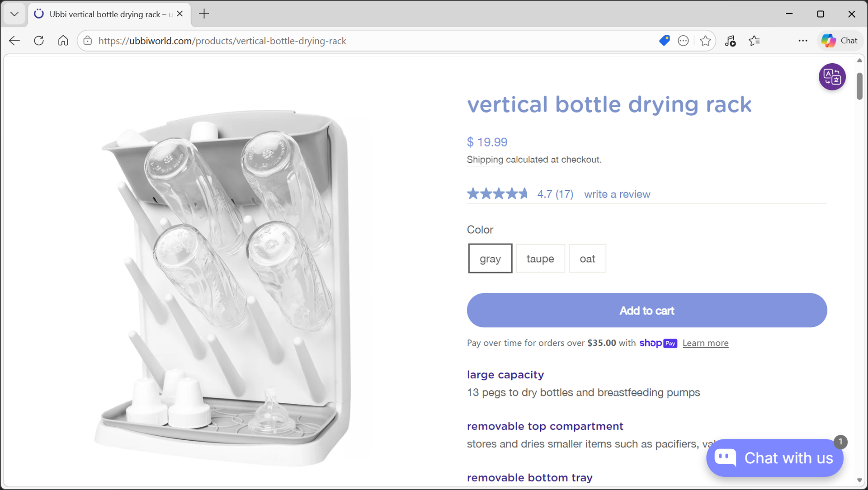Screen dimensions: 868x490
Task: Reload the page with the refresh icon
Action: (39, 41)
